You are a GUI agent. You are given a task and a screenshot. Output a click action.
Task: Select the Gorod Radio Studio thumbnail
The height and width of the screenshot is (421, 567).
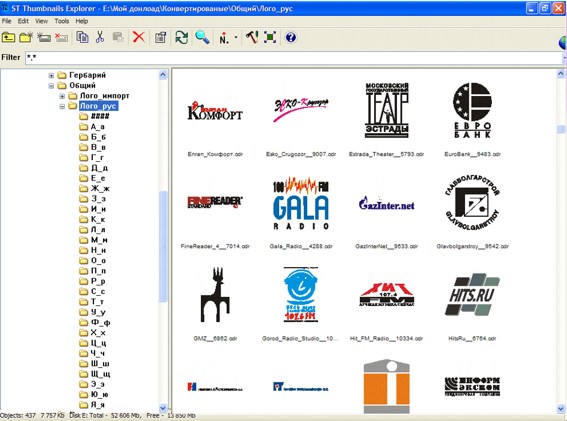[300, 294]
